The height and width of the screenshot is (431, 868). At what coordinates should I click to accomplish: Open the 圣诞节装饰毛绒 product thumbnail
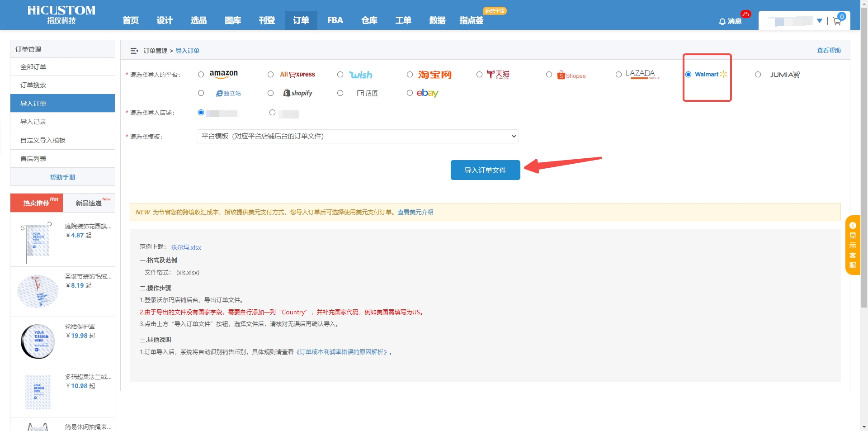coord(38,292)
